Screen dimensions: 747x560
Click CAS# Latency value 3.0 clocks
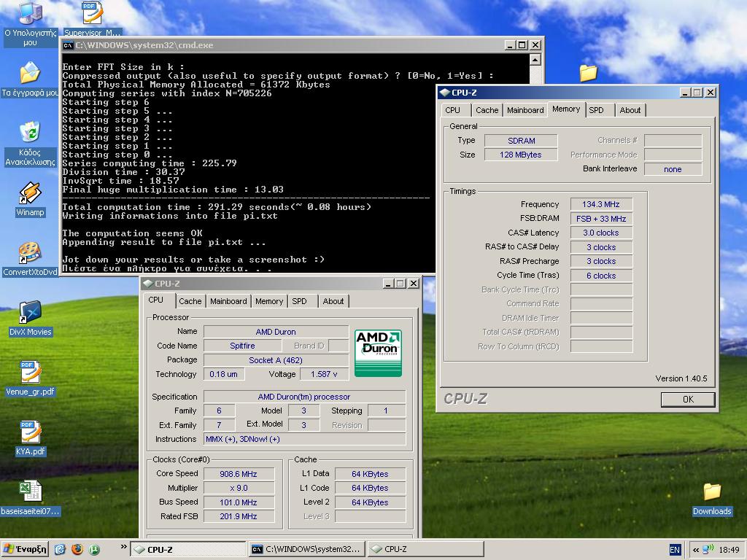tap(601, 233)
